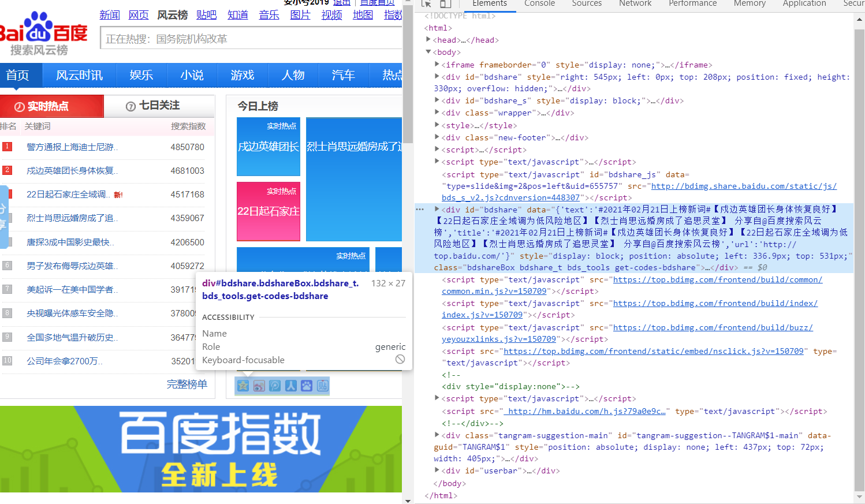The height and width of the screenshot is (504, 865).
Task: Click the Baidu search input field
Action: 252,39
